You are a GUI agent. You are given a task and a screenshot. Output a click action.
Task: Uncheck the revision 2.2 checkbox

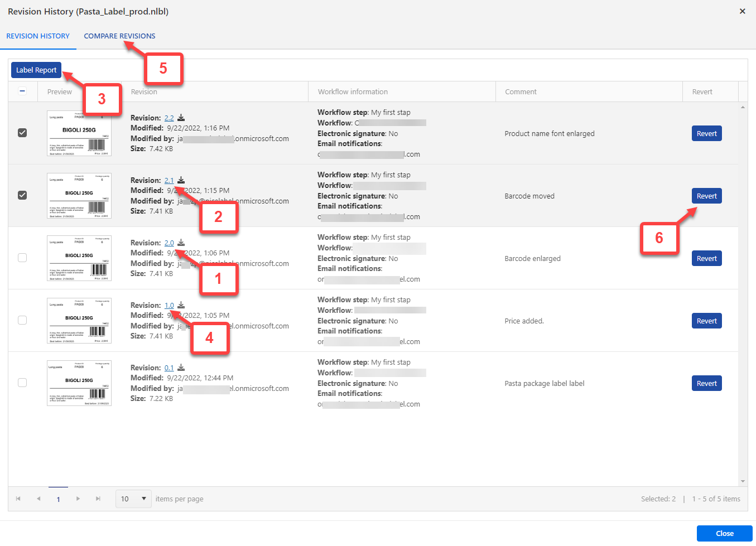click(22, 133)
